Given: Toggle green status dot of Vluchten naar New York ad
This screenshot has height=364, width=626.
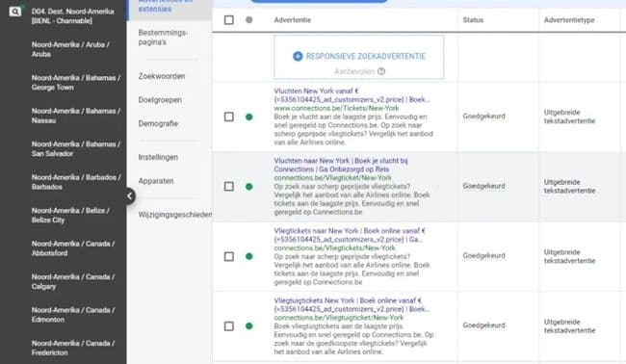Looking at the screenshot, I should 249,187.
